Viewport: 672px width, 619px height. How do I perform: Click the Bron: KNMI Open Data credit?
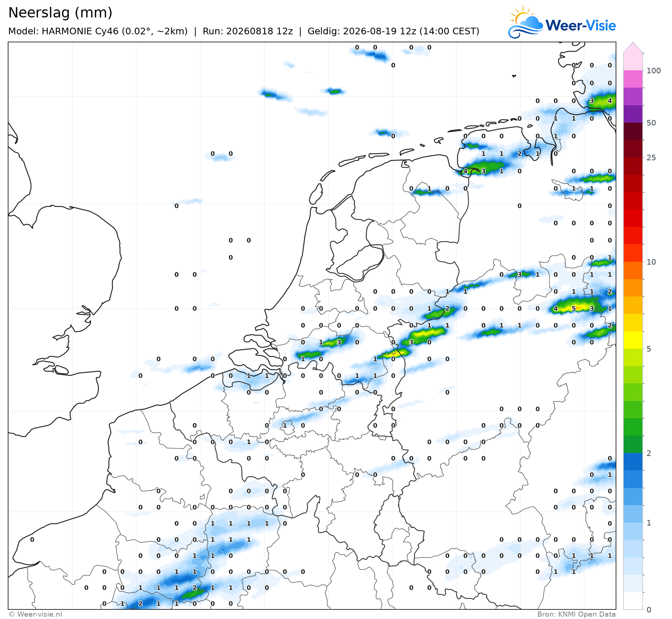(x=576, y=614)
